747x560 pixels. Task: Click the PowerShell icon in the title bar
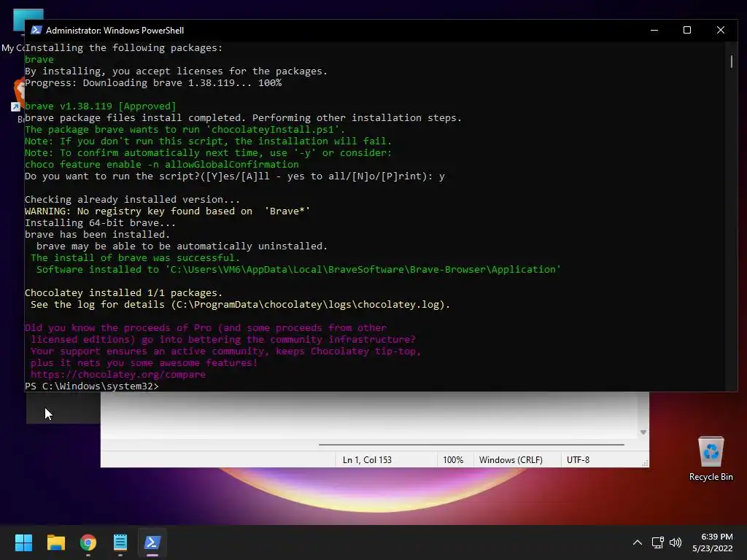coord(36,30)
